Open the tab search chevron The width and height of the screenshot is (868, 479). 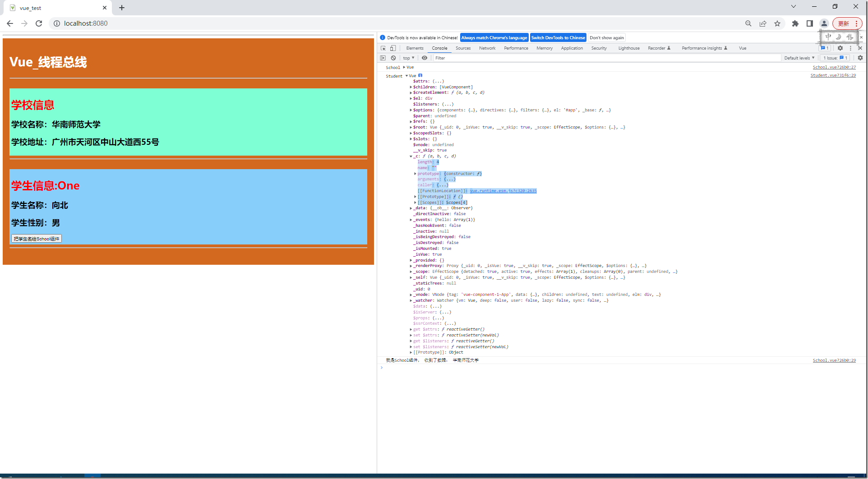[x=794, y=6]
